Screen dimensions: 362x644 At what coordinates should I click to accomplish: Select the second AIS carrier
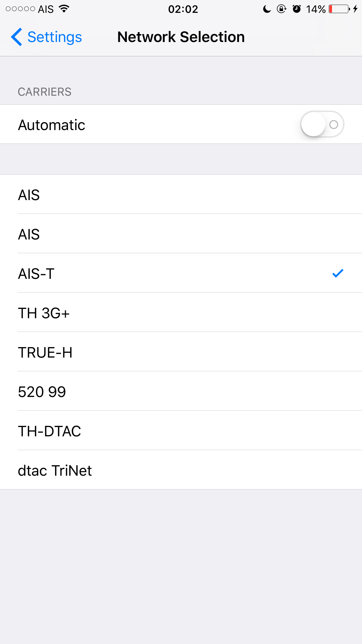[181, 234]
